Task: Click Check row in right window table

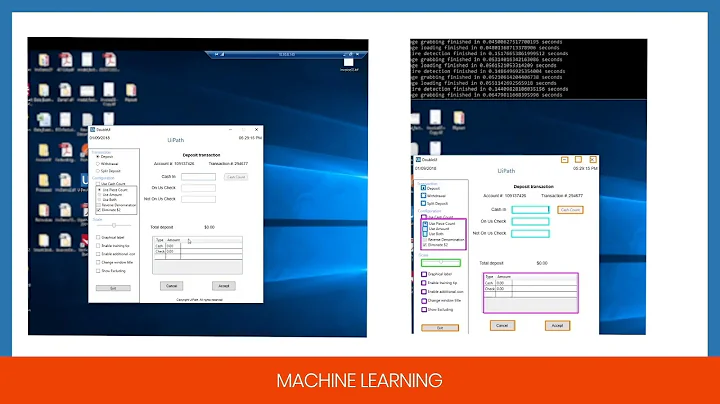Action: (x=531, y=289)
